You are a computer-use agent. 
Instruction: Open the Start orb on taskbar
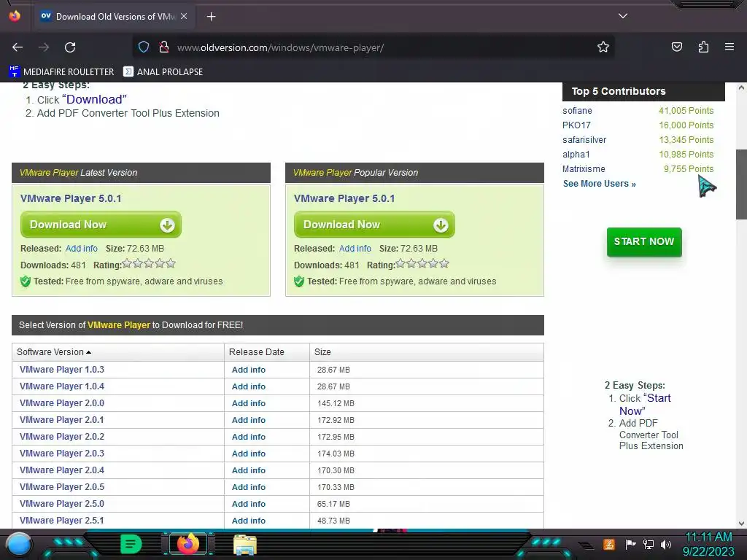click(x=19, y=544)
